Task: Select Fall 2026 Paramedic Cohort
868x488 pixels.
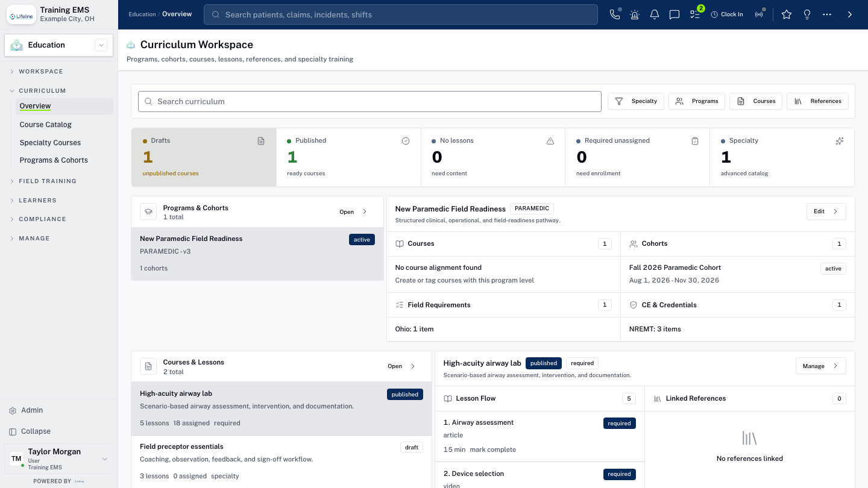Action: tap(738, 274)
